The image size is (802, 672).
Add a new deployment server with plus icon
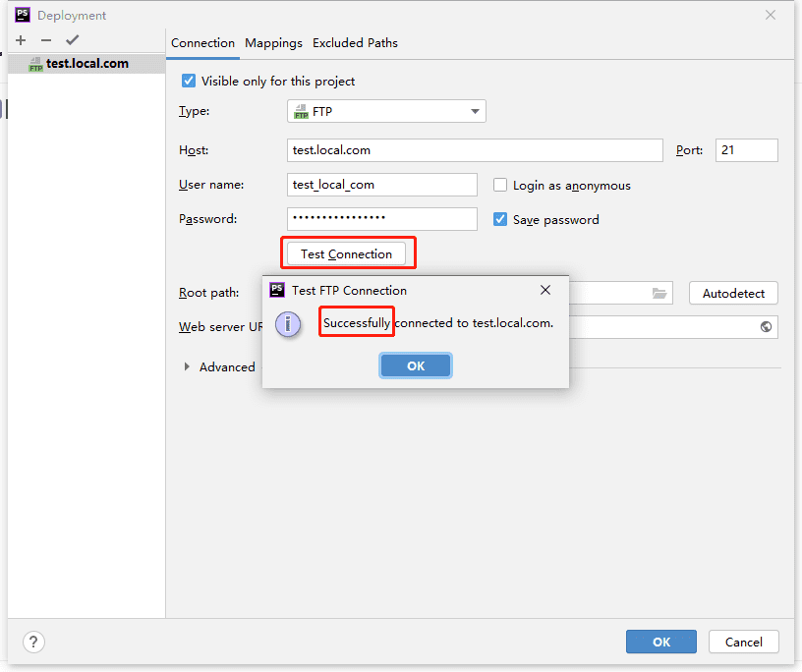coord(21,40)
